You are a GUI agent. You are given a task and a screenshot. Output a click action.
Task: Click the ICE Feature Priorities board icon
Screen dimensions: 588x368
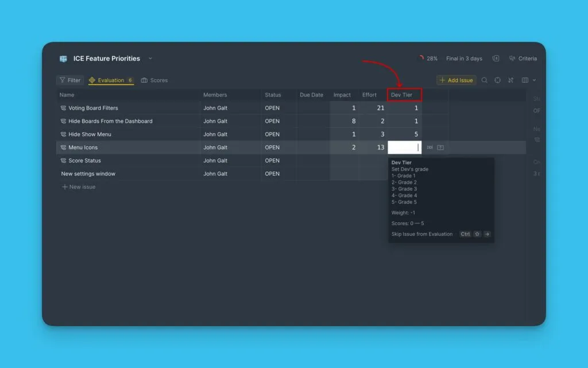click(x=63, y=59)
